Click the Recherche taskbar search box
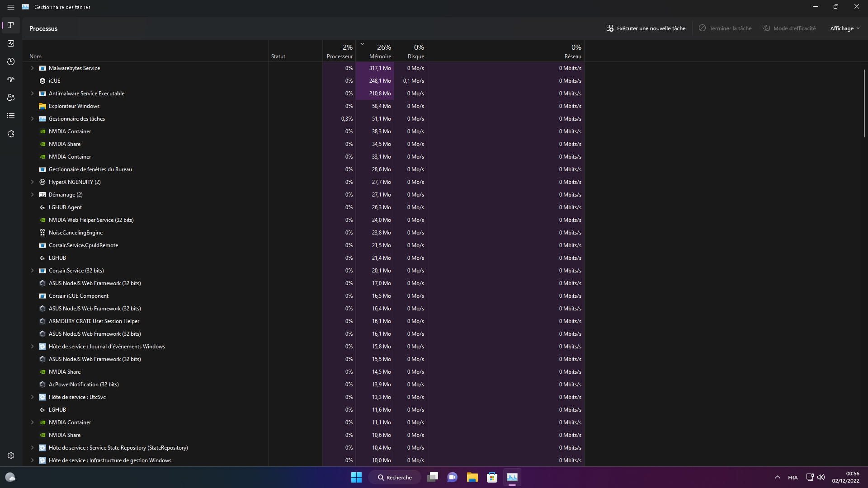This screenshot has width=868, height=488. click(x=395, y=477)
